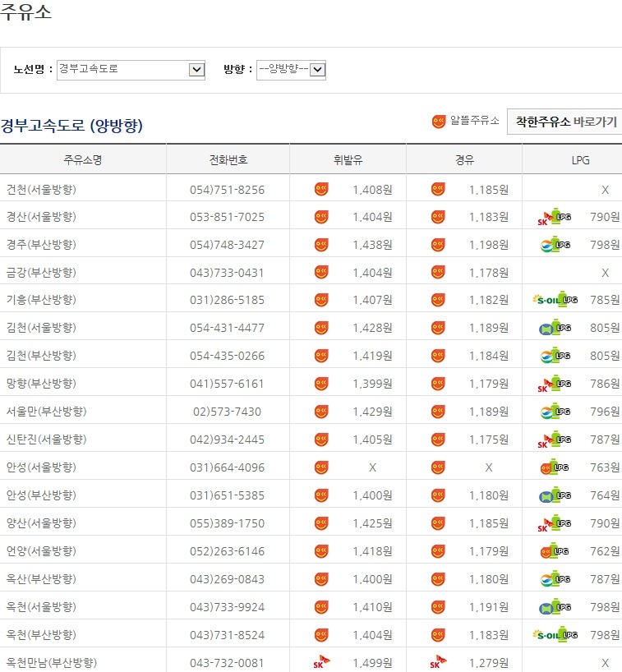Click phone number 054)751-8256
Screen dimensions: 622x672
pos(228,190)
